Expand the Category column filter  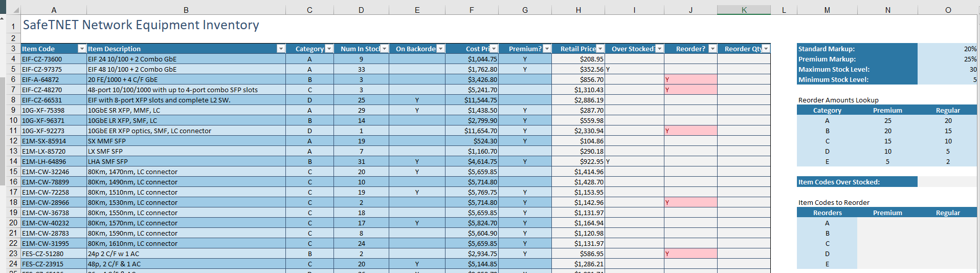pos(329,49)
